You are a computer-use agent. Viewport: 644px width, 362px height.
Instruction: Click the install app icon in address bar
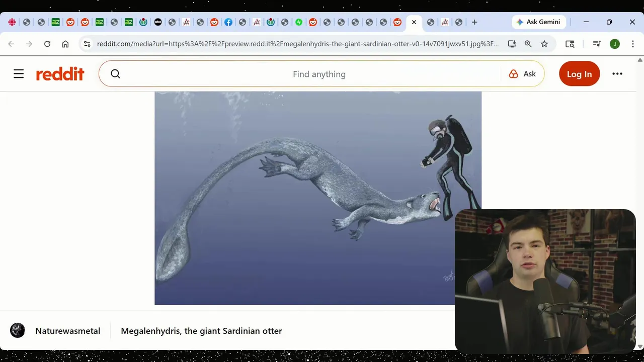(x=512, y=44)
